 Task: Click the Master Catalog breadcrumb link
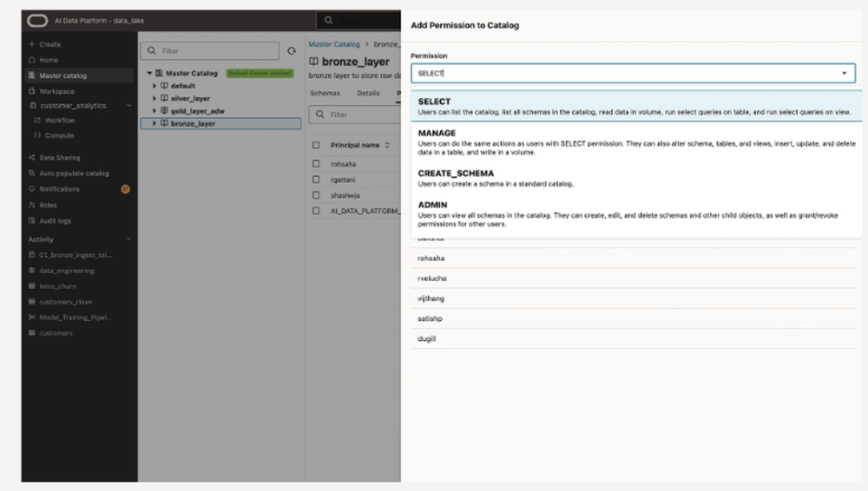point(334,43)
